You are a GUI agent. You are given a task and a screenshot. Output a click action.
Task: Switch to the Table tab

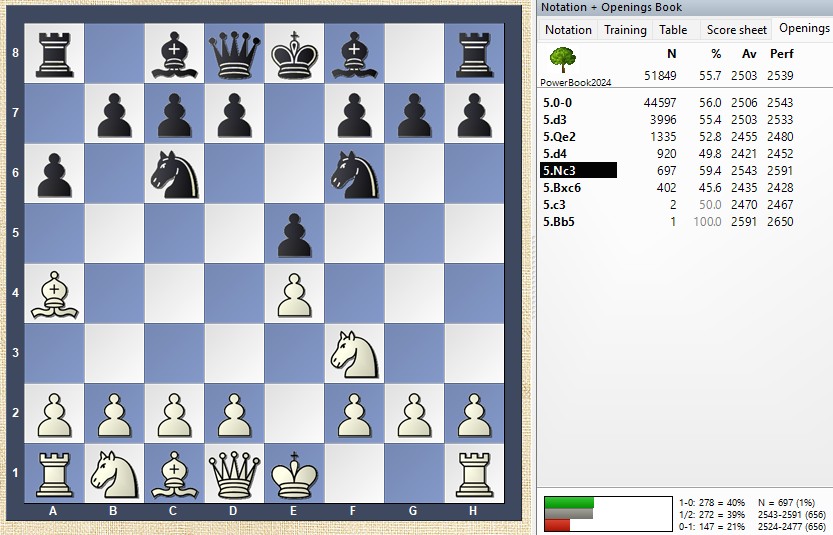coord(673,30)
